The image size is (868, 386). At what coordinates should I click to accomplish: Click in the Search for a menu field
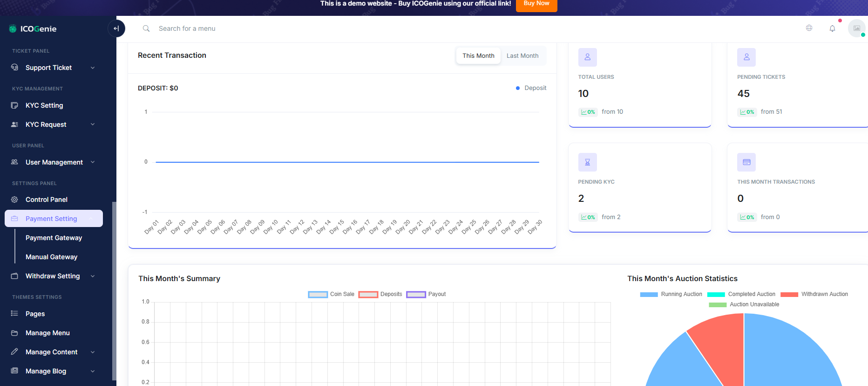[187, 28]
